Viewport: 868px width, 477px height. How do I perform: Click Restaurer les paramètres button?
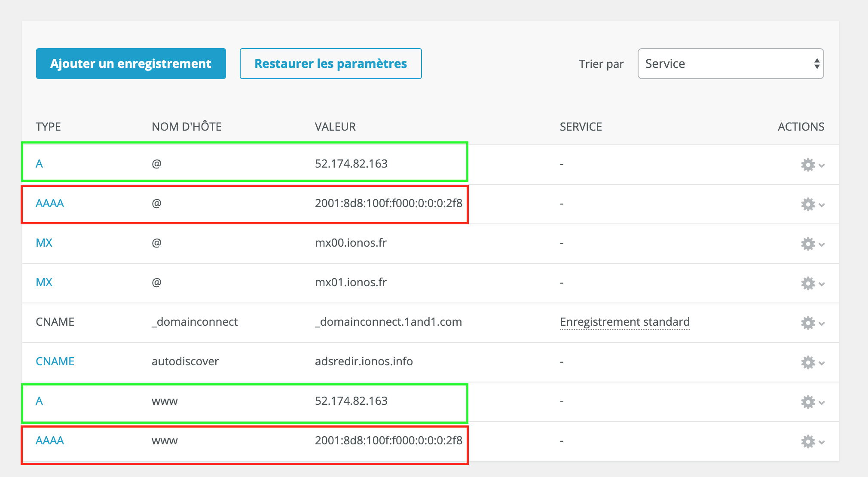pyautogui.click(x=330, y=64)
